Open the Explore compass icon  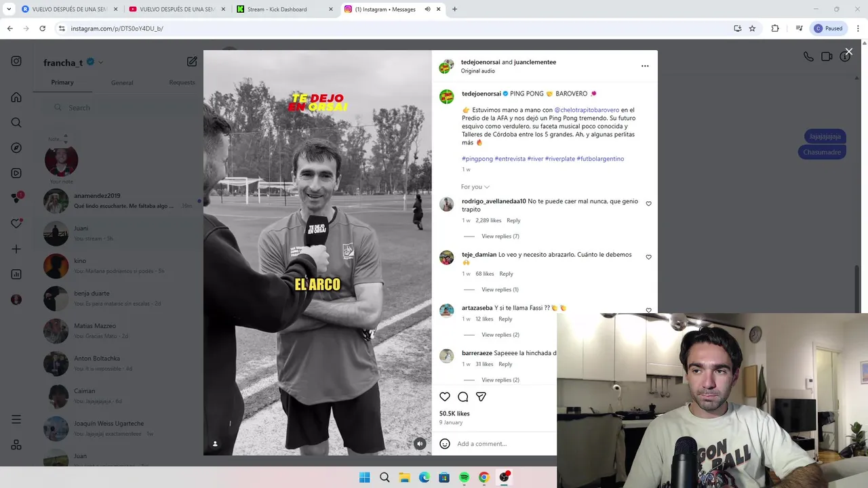click(x=16, y=148)
